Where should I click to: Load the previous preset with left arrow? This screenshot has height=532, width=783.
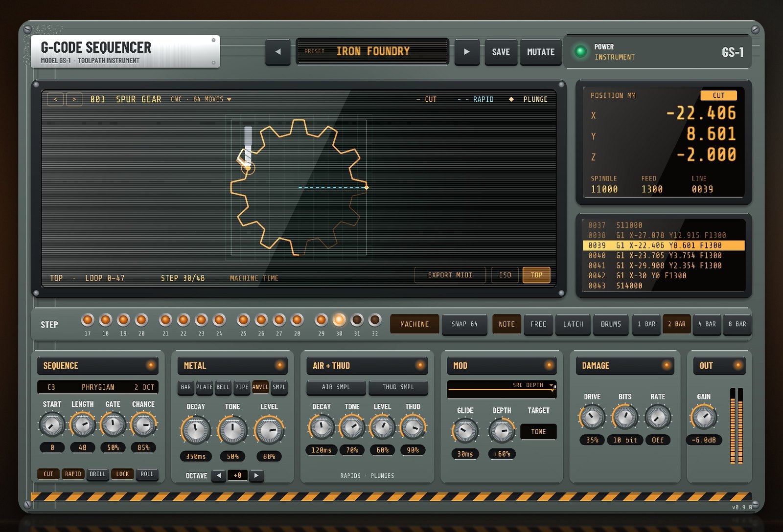tap(278, 52)
